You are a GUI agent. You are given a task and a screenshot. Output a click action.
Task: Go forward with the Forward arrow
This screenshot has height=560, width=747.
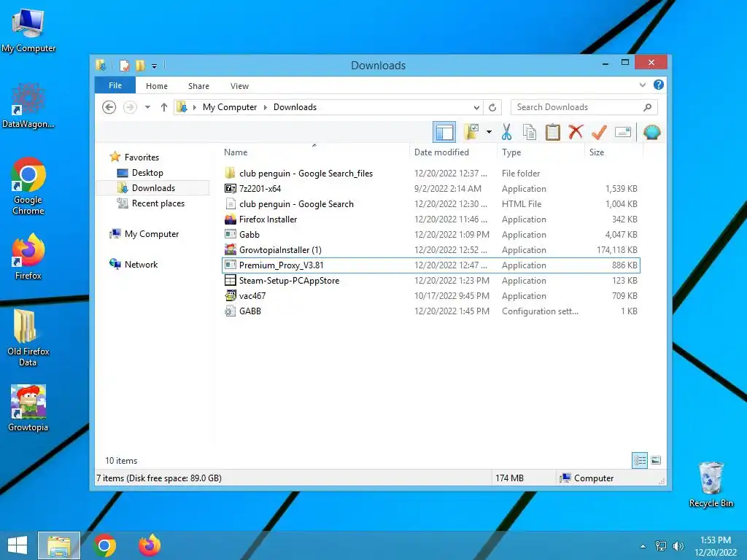(130, 107)
